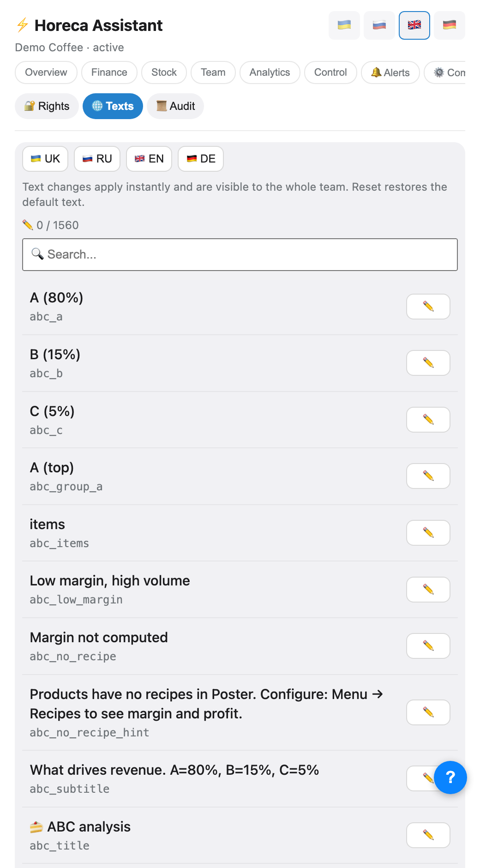Edit the abc_b text with pencil icon
480x868 pixels.
tap(428, 363)
